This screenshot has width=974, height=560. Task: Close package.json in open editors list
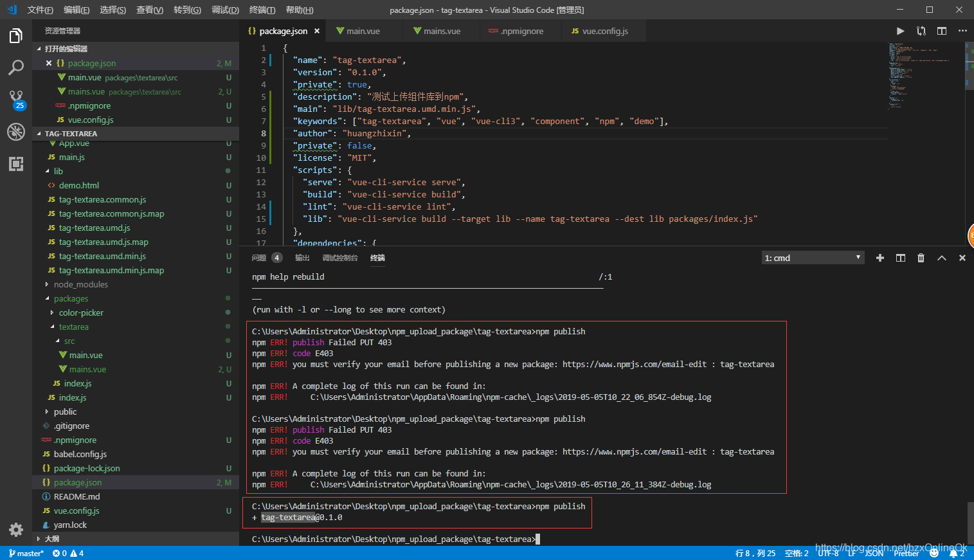click(x=49, y=63)
